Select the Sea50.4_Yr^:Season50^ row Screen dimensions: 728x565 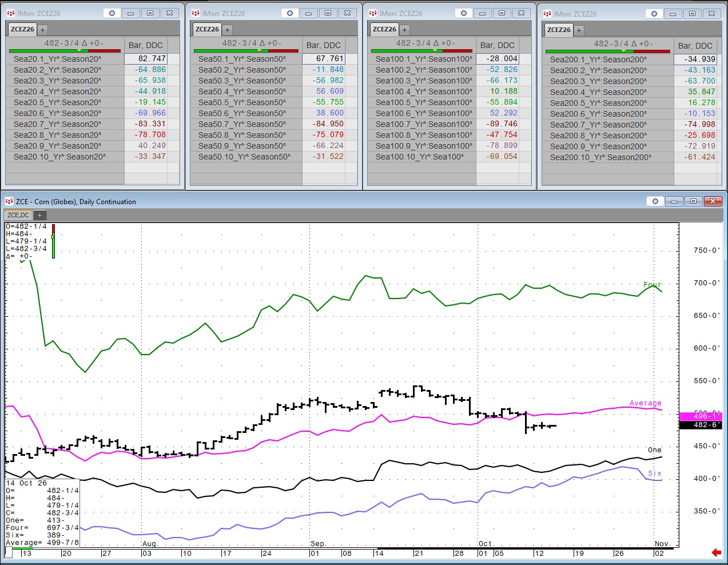pos(246,91)
